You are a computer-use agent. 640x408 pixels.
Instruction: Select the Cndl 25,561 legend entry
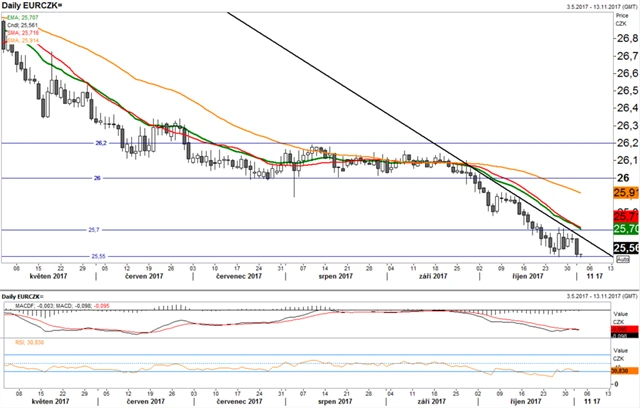click(20, 25)
